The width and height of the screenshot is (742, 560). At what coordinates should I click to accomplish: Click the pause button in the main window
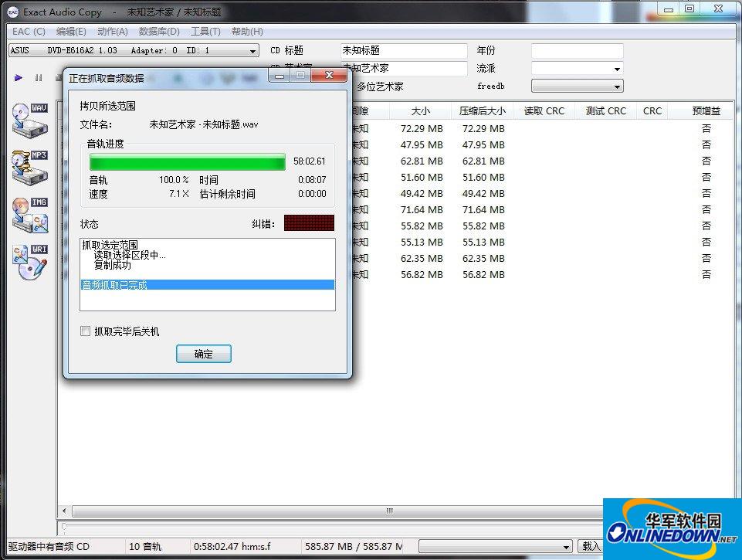[39, 78]
